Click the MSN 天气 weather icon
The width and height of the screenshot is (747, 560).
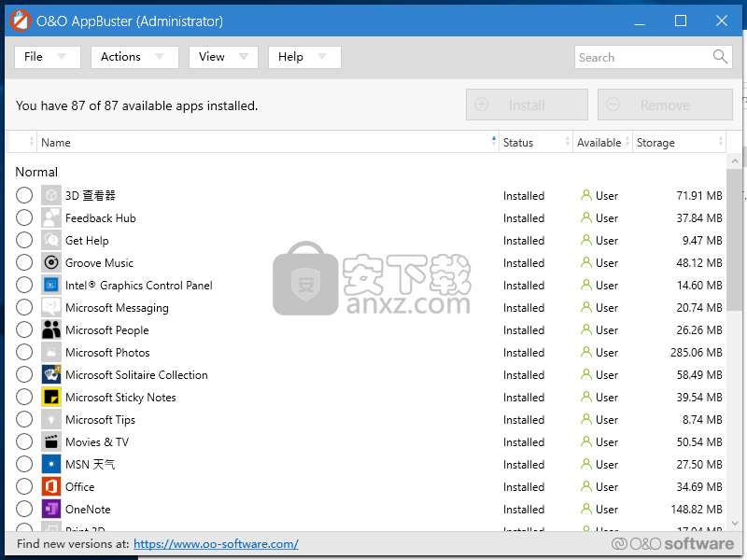[51, 464]
